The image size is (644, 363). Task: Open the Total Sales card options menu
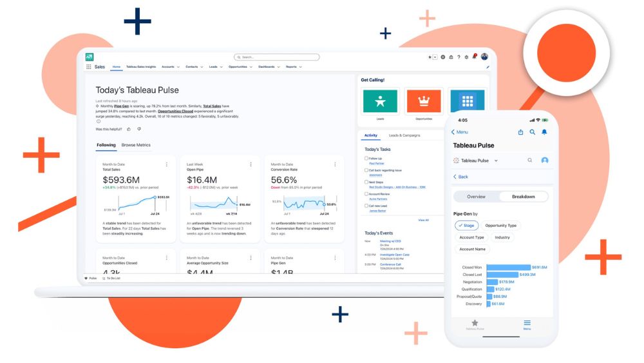[167, 164]
